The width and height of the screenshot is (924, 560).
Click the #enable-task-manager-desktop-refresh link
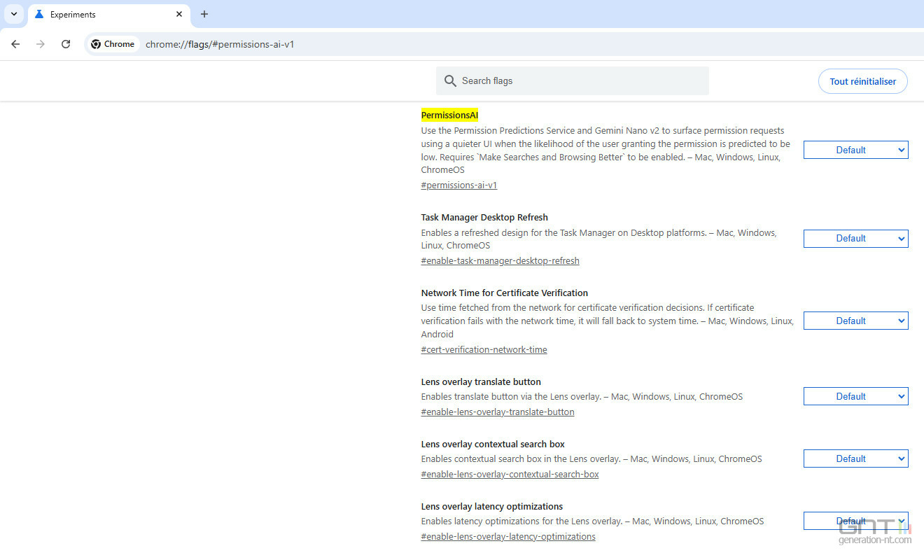[x=500, y=261]
